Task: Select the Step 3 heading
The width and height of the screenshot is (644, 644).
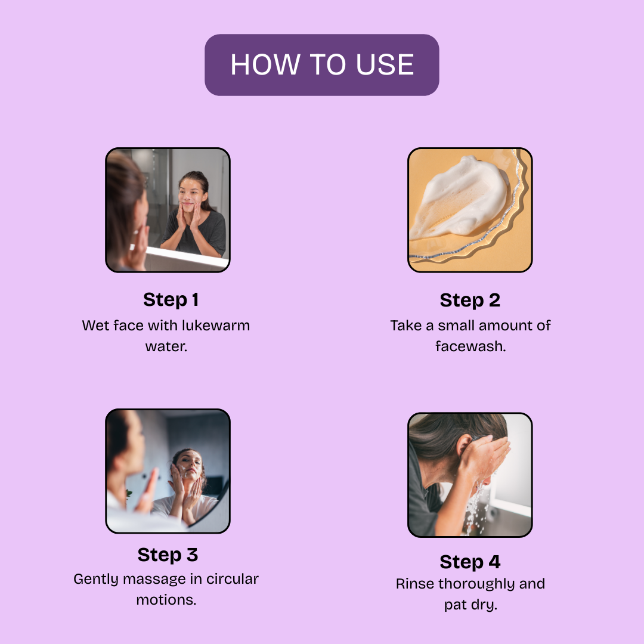Action: pyautogui.click(x=168, y=555)
